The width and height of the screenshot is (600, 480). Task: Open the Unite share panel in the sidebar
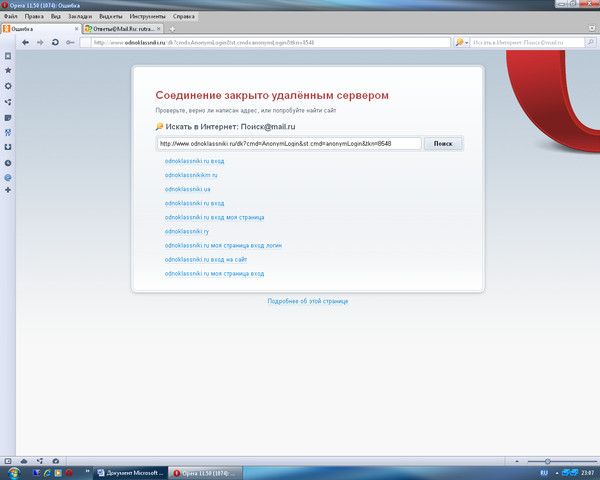pos(8,102)
